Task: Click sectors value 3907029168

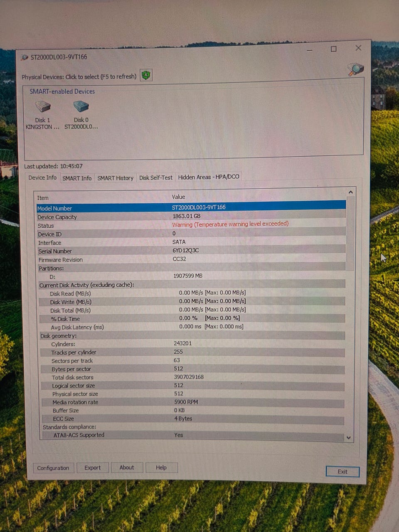Action: [x=189, y=377]
